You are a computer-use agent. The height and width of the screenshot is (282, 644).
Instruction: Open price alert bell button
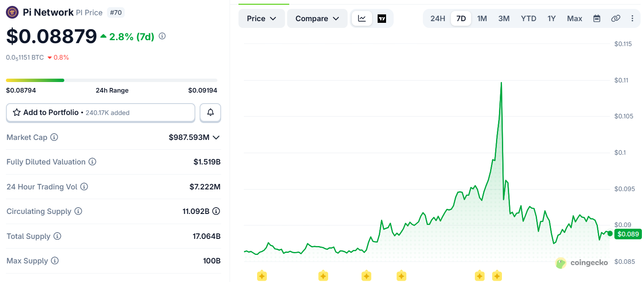(x=210, y=112)
